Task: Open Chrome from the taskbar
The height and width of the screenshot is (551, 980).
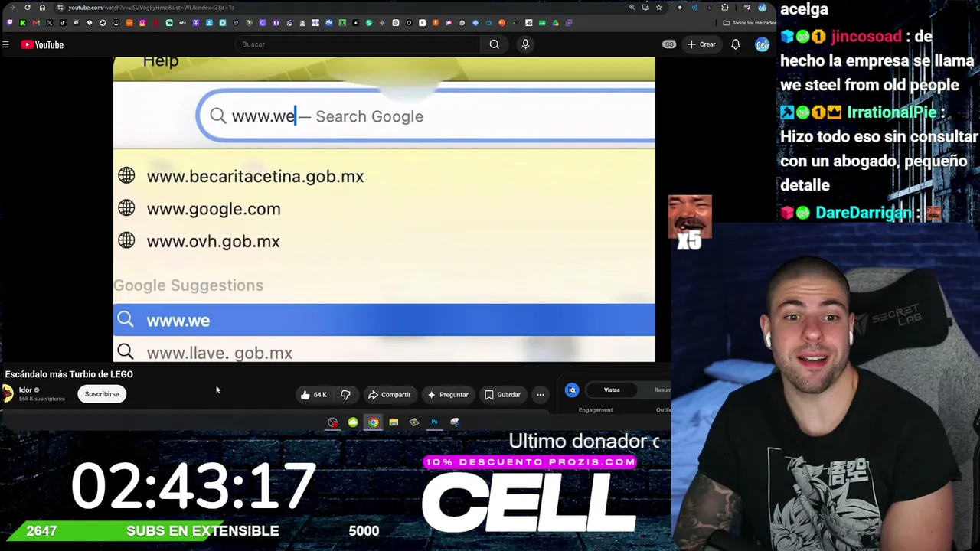Action: (373, 422)
